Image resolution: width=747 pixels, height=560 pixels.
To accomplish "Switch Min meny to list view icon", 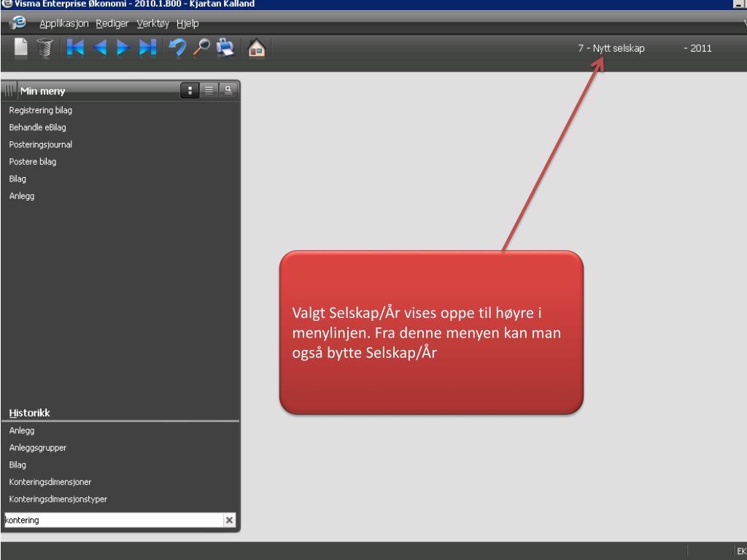I will point(209,90).
